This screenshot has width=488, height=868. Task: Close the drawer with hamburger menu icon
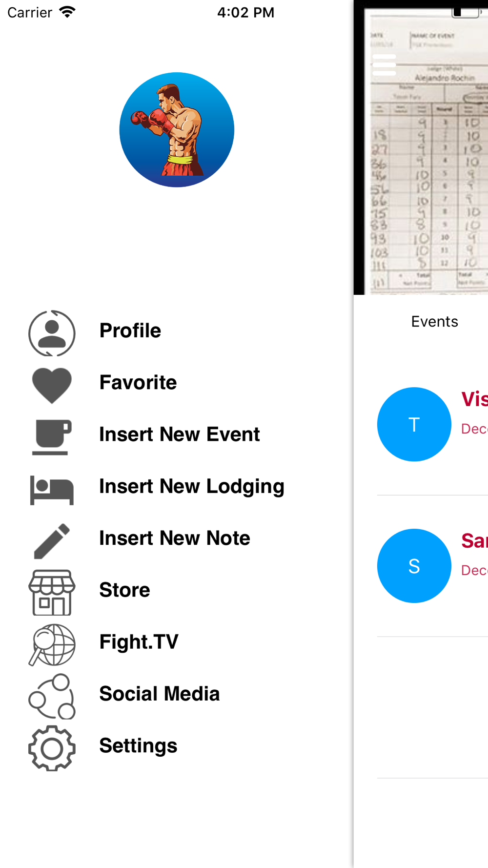tap(384, 65)
